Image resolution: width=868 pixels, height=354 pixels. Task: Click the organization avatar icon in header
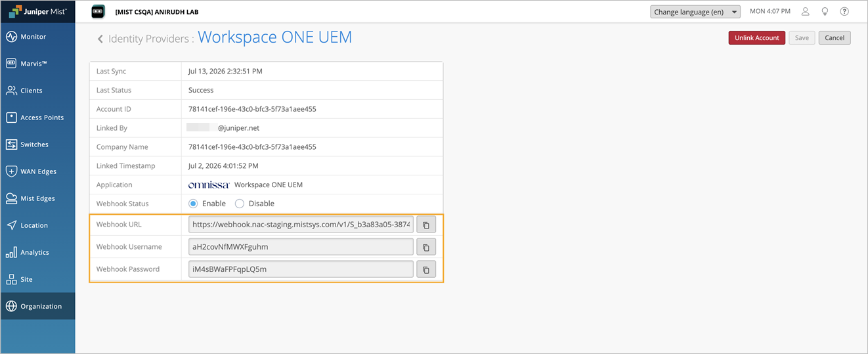coord(98,12)
